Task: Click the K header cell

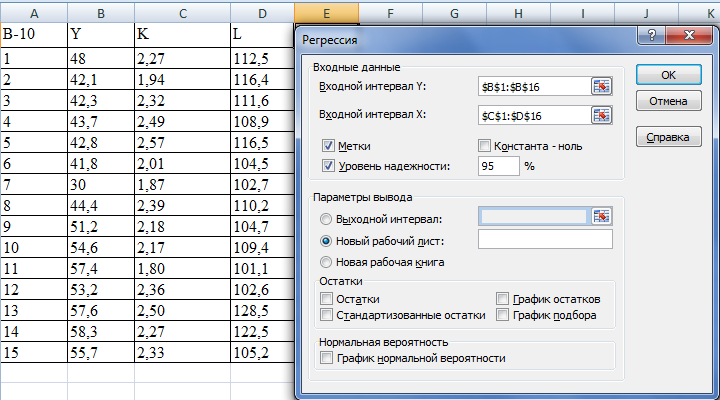Action: [183, 35]
